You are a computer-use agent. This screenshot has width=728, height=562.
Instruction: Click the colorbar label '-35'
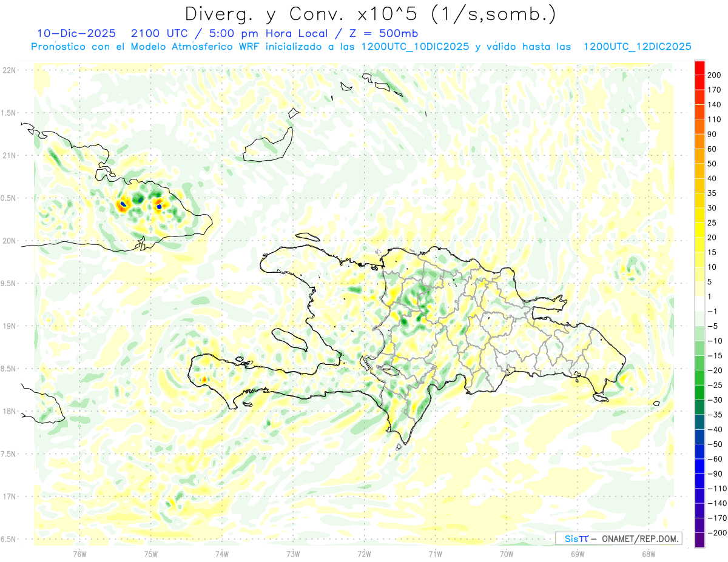coord(715,415)
